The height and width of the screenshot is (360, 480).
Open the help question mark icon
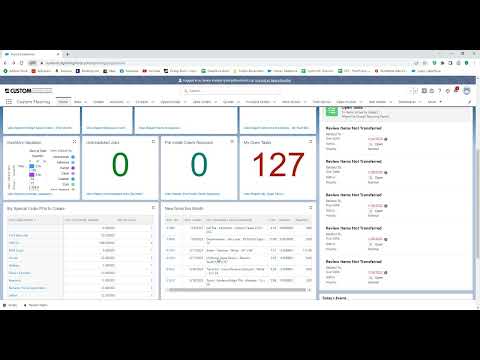click(440, 91)
